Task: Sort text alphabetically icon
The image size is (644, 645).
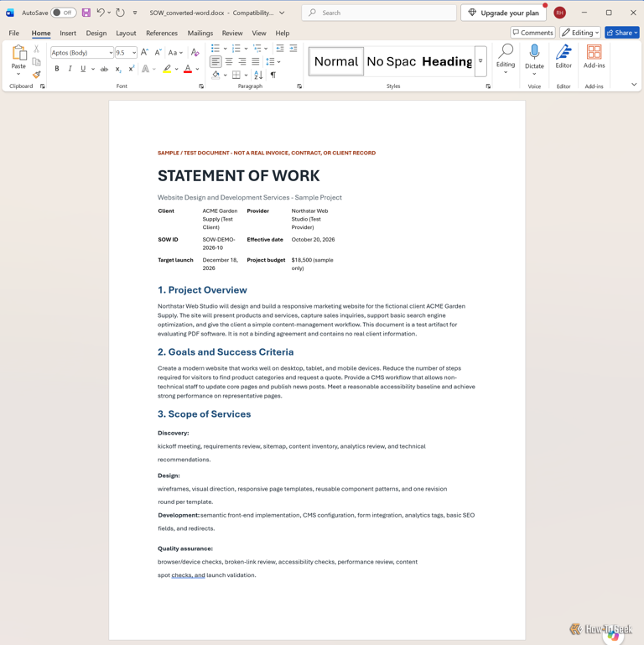Action: coord(258,75)
